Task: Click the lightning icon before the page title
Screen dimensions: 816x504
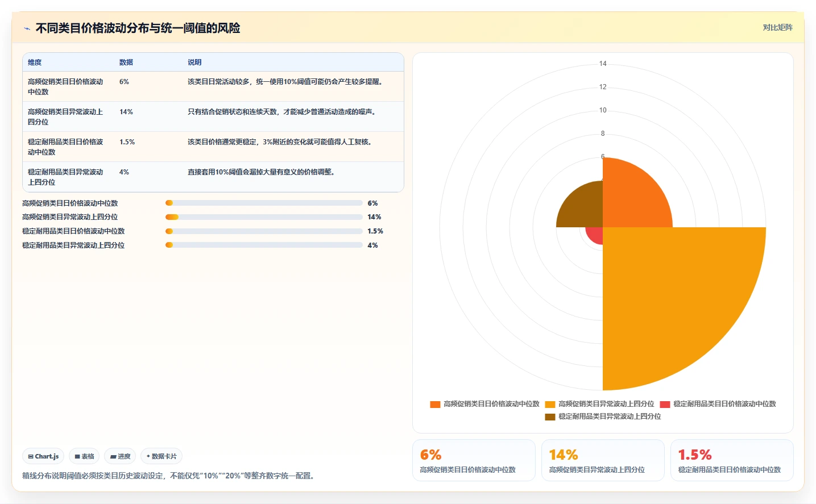Action: (27, 28)
